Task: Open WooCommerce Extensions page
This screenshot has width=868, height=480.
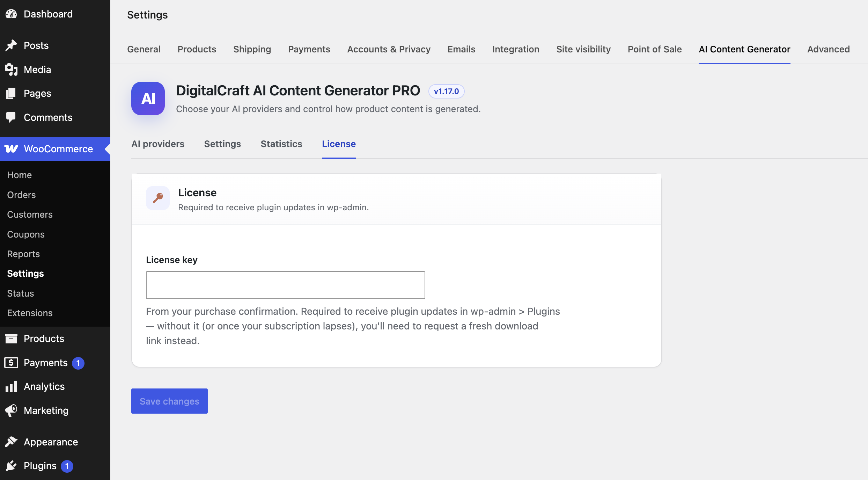Action: pyautogui.click(x=30, y=313)
